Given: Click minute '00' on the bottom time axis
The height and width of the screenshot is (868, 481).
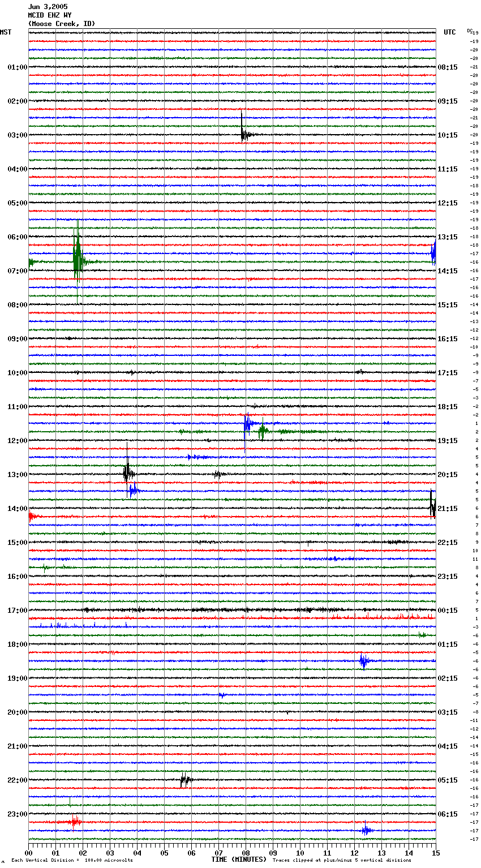Looking at the screenshot, I should pyautogui.click(x=28, y=853).
